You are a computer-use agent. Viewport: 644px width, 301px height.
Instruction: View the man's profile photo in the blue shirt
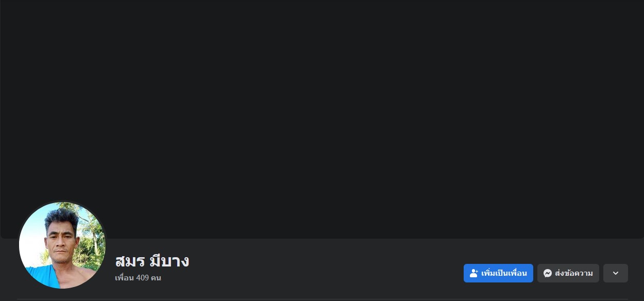tap(62, 245)
